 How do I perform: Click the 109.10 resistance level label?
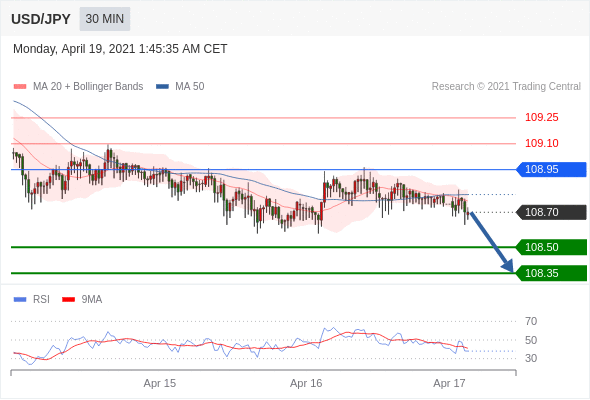pyautogui.click(x=542, y=143)
